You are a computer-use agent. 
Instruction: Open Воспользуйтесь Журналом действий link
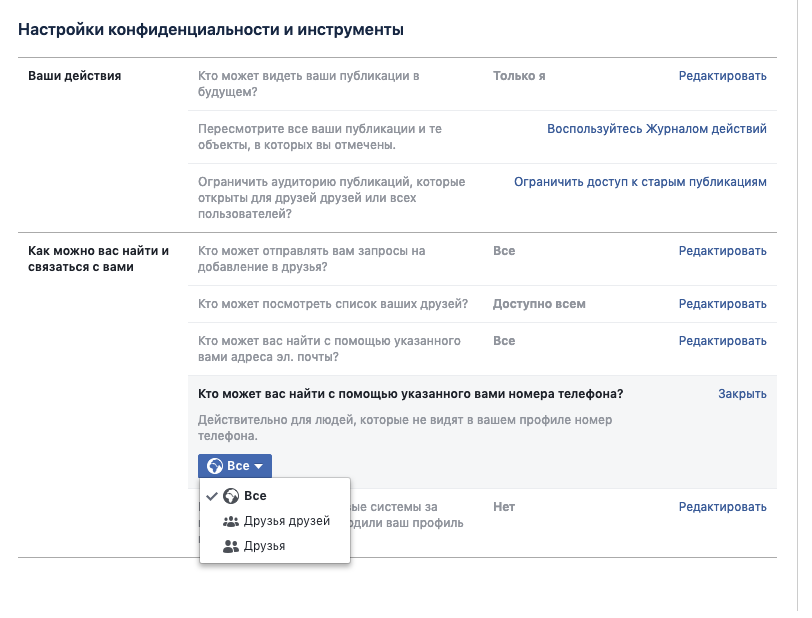pyautogui.click(x=656, y=129)
